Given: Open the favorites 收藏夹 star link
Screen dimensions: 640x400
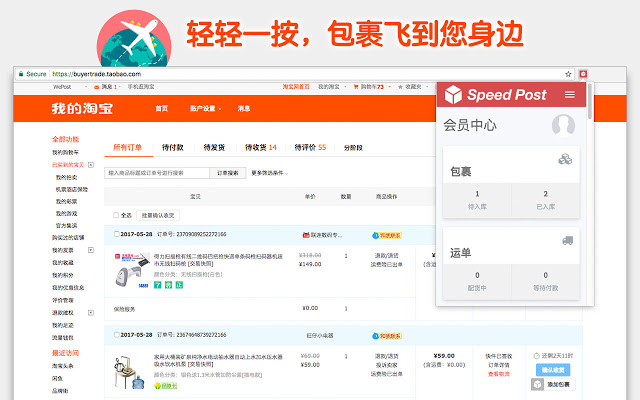Looking at the screenshot, I should pos(409,87).
